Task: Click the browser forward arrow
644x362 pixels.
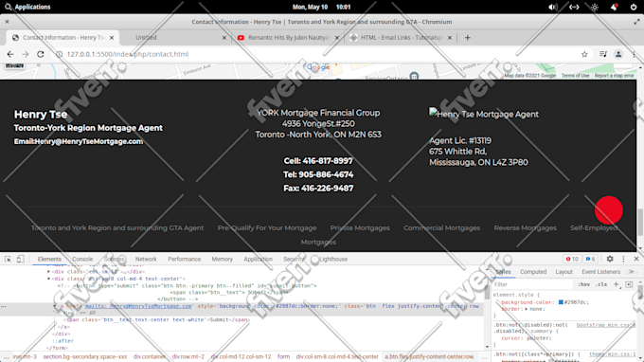Action: point(25,54)
